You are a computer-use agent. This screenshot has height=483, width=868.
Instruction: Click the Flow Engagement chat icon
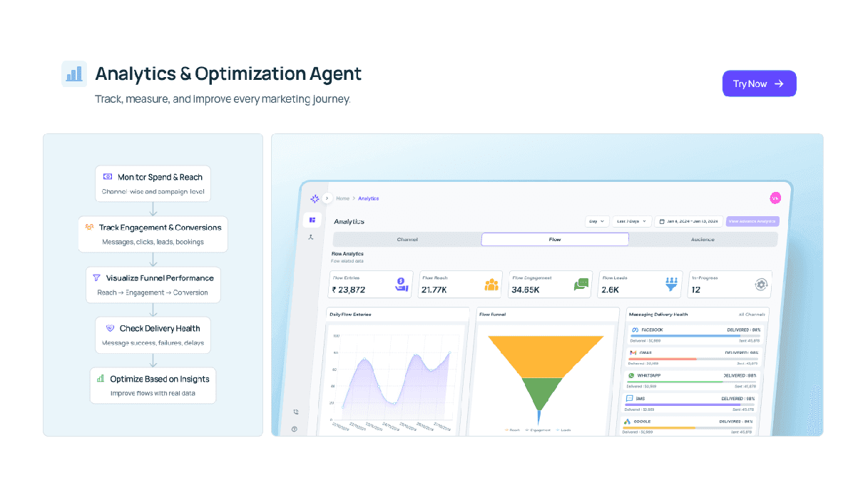(x=581, y=285)
